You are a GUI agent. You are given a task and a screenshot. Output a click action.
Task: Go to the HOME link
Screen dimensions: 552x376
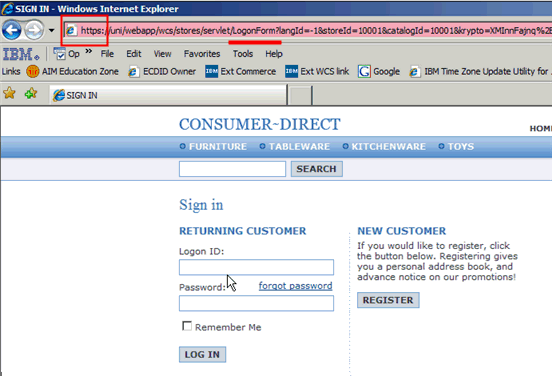541,129
